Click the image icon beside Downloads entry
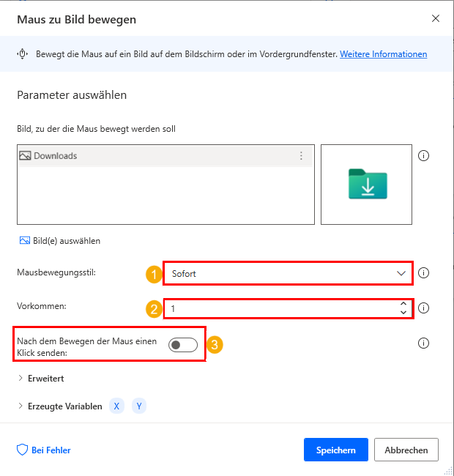The height and width of the screenshot is (476, 454). (x=25, y=156)
